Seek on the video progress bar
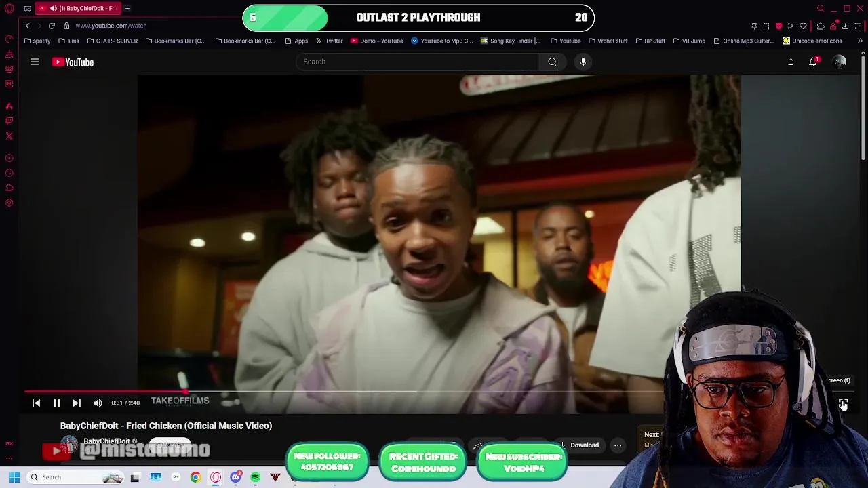868x488 pixels. [439, 392]
